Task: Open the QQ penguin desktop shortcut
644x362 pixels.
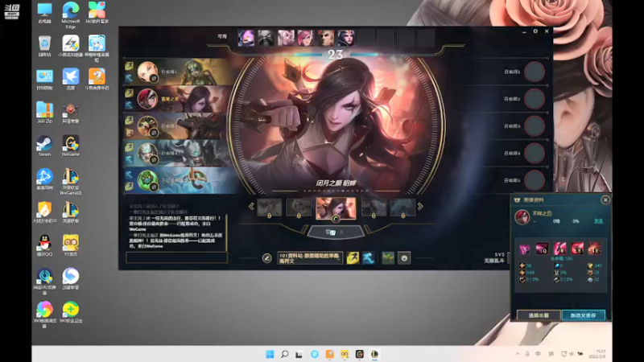Action: coord(44,246)
